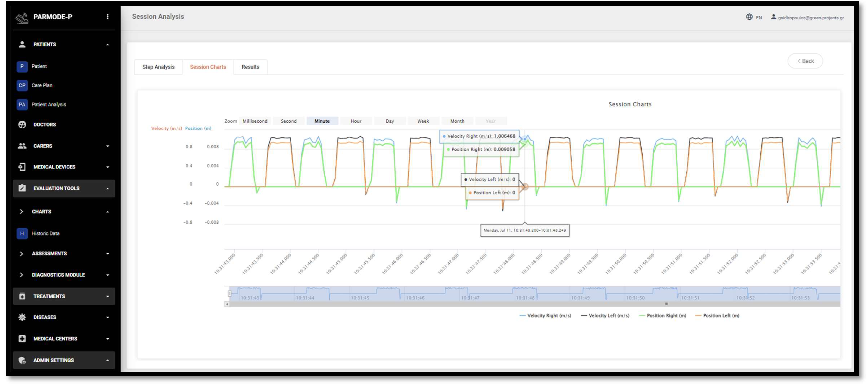Open the Historic Data 'H' badge
Viewport: 868px width, 386px height.
(22, 234)
